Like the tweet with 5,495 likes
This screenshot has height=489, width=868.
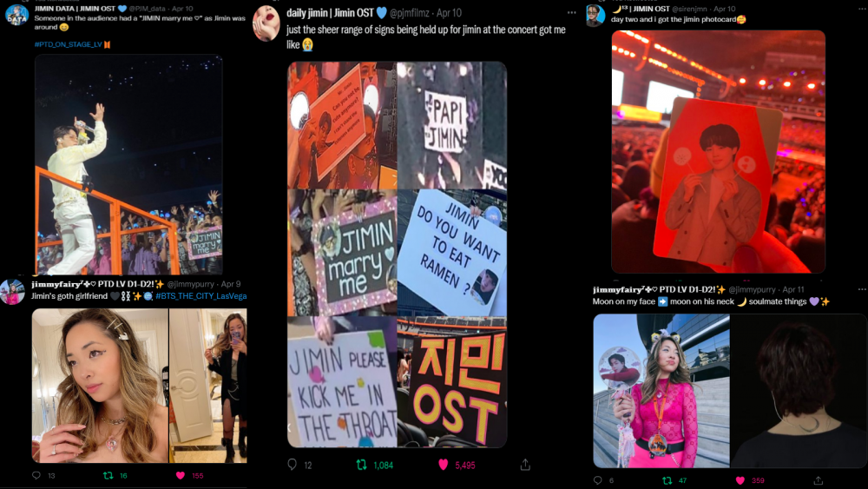(443, 465)
